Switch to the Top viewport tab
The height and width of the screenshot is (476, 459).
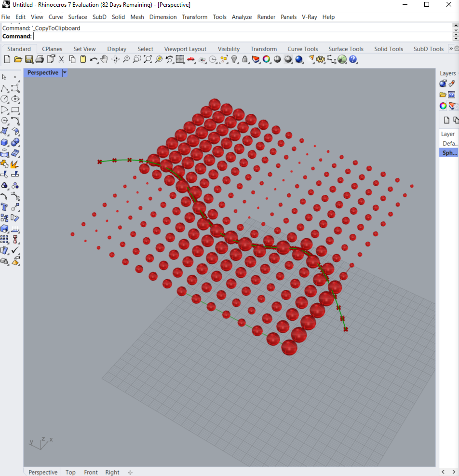70,472
